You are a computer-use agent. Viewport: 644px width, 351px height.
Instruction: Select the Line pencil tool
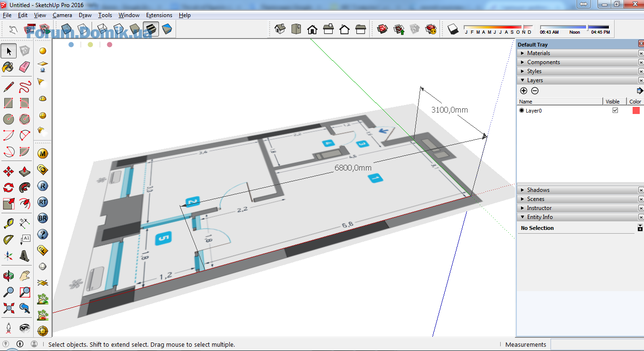[x=9, y=87]
